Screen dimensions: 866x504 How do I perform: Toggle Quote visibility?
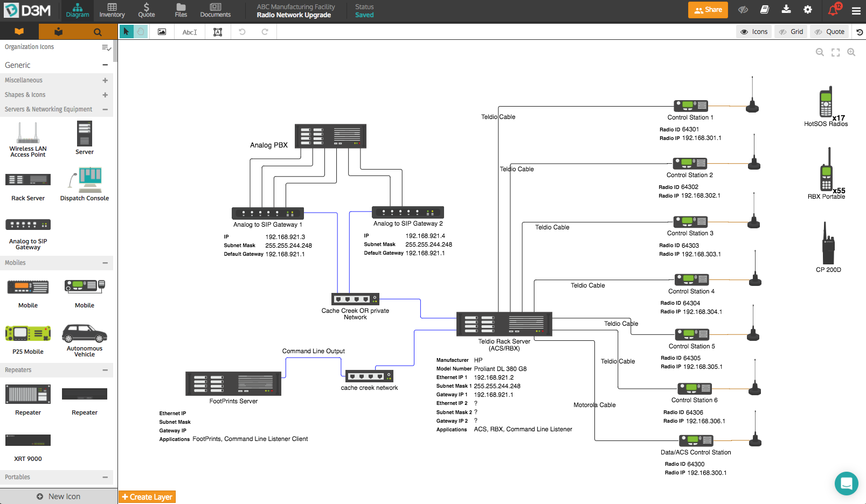tap(829, 32)
